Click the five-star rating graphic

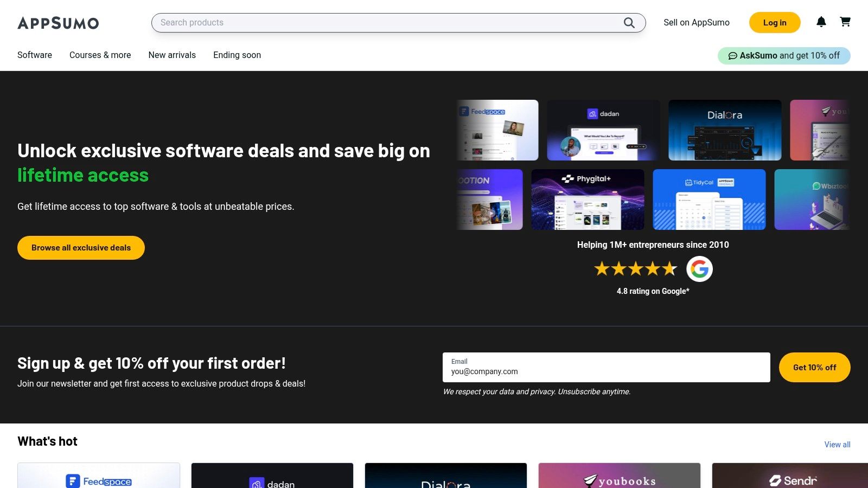tap(636, 269)
